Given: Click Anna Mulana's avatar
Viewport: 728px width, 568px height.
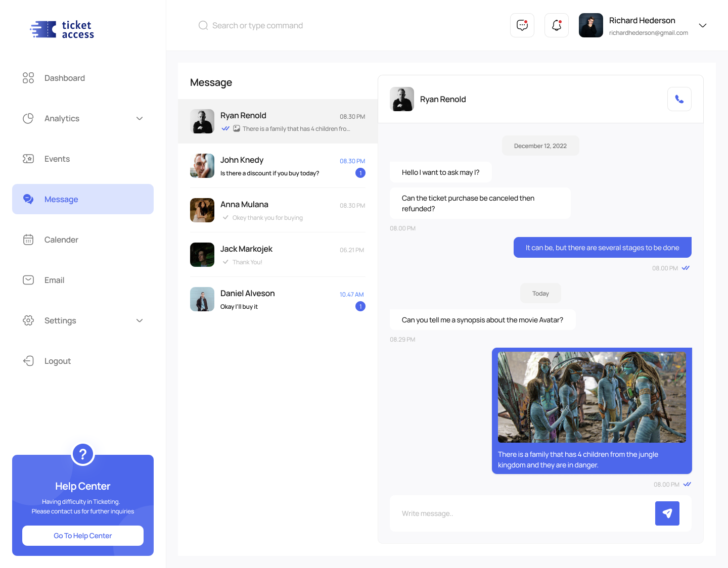Looking at the screenshot, I should coord(202,210).
